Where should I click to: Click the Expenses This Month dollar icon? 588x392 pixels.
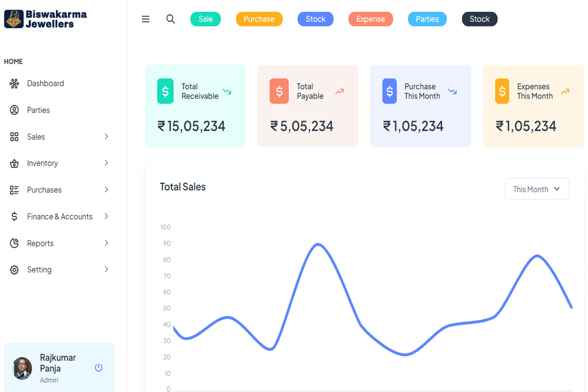click(x=502, y=91)
